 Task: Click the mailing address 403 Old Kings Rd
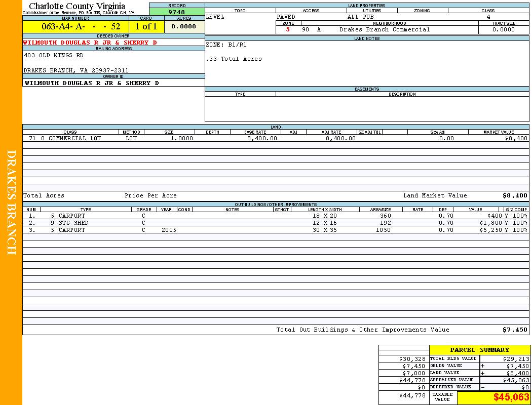point(54,56)
